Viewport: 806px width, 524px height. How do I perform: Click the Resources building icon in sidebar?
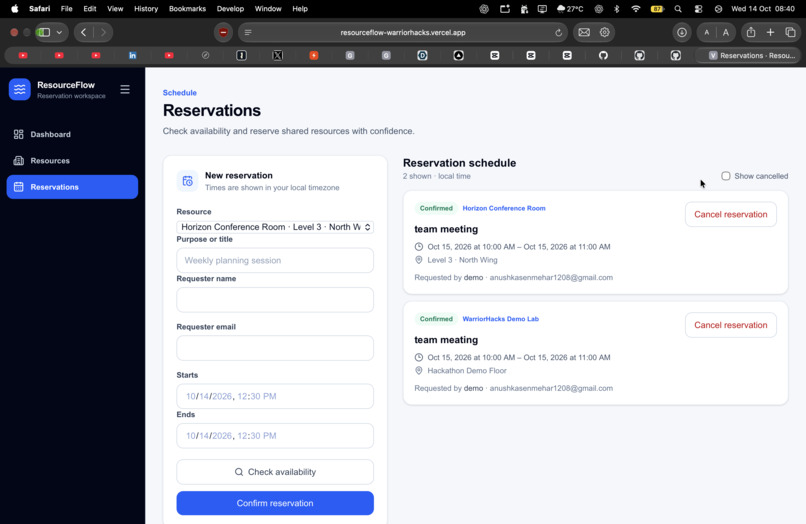coord(19,160)
